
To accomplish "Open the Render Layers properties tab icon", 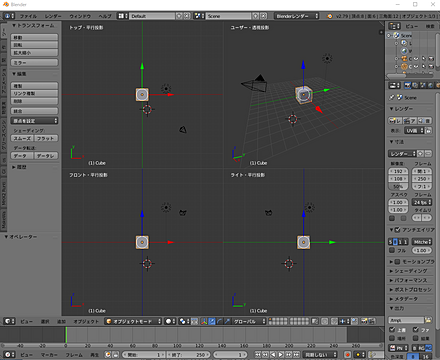I will [x=415, y=85].
